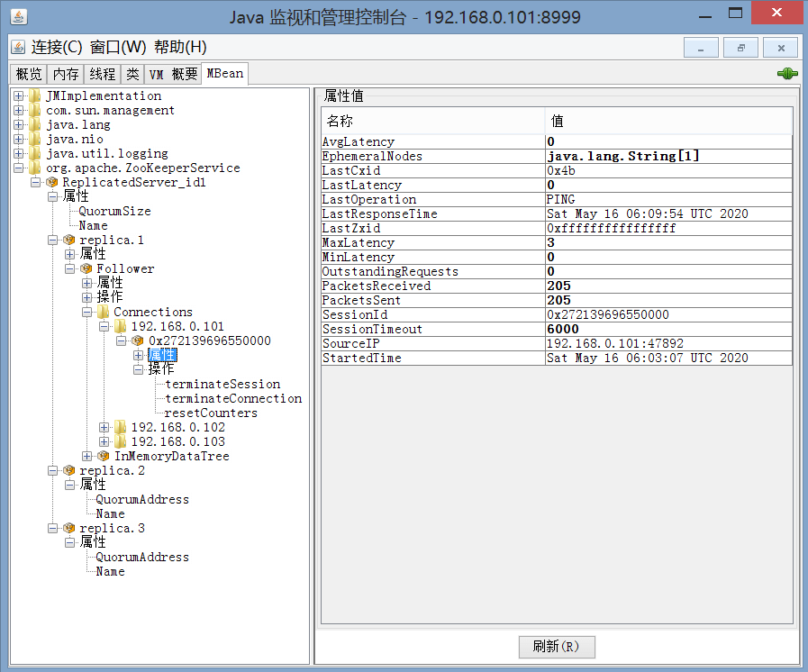Select the resetCounters operation
The width and height of the screenshot is (808, 672).
click(x=211, y=413)
